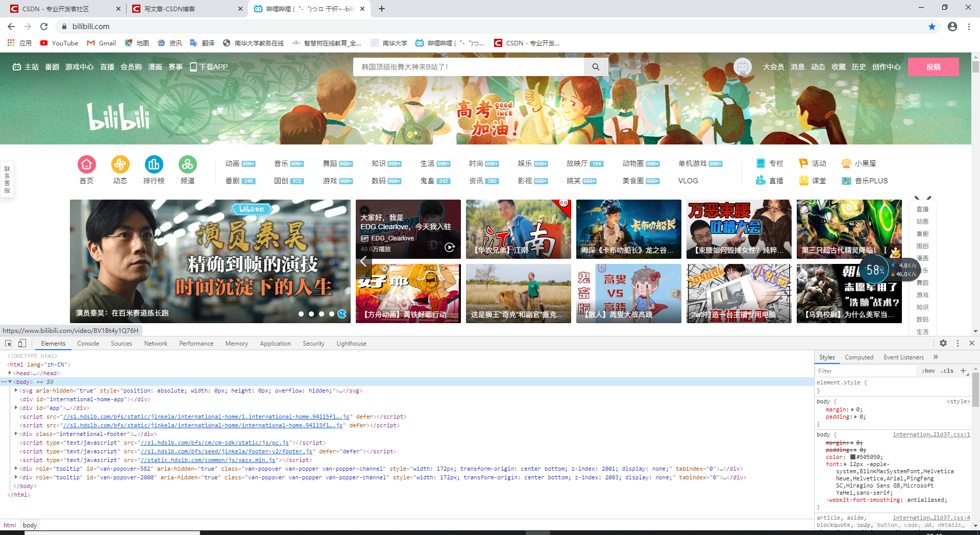The height and width of the screenshot is (535, 980).
Task: Click the 专栏 column icon
Action: [x=761, y=163]
